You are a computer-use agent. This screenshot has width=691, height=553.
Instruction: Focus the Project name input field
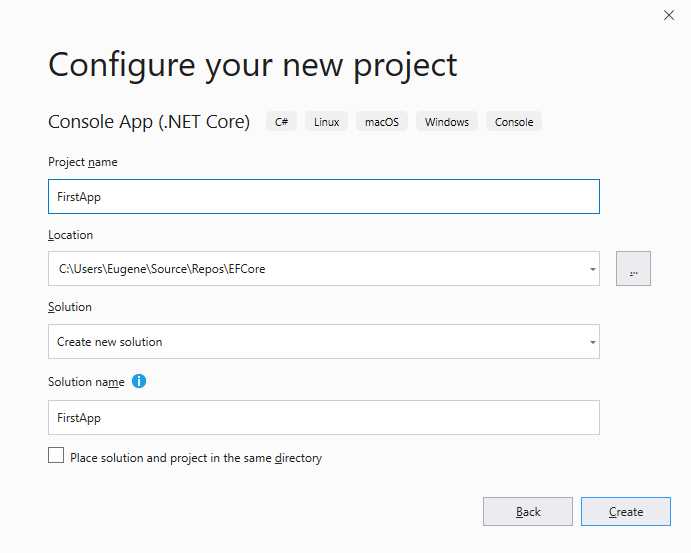[x=324, y=197]
